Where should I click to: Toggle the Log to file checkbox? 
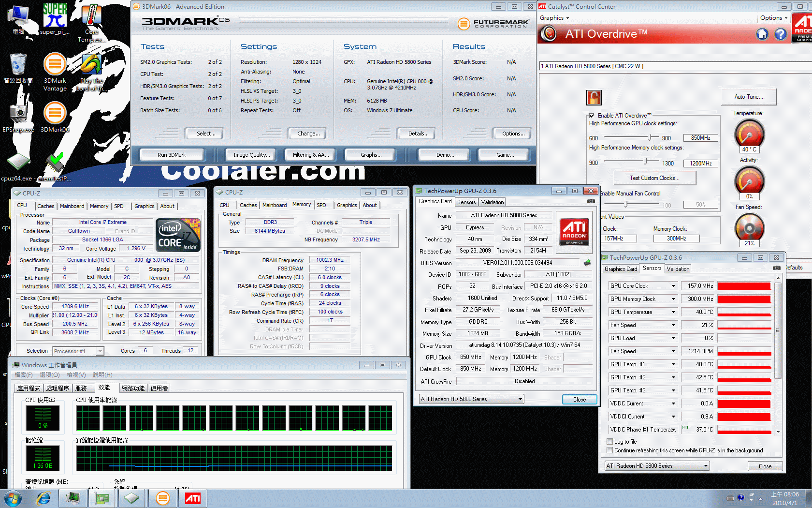(610, 442)
